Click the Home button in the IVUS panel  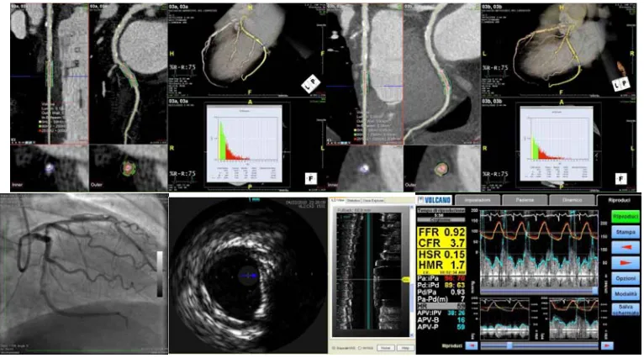click(385, 348)
